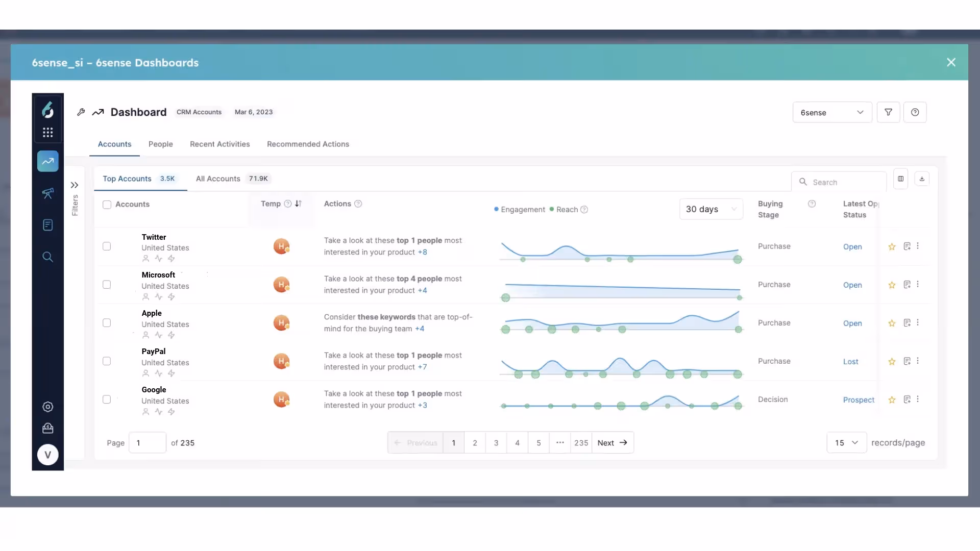
Task: Open the trending dashboard icon in sidebar
Action: pos(48,161)
